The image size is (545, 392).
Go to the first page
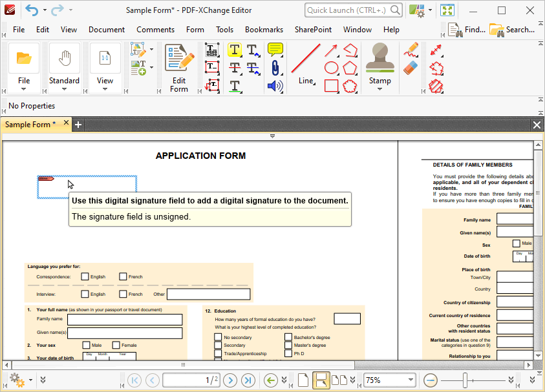tap(134, 380)
